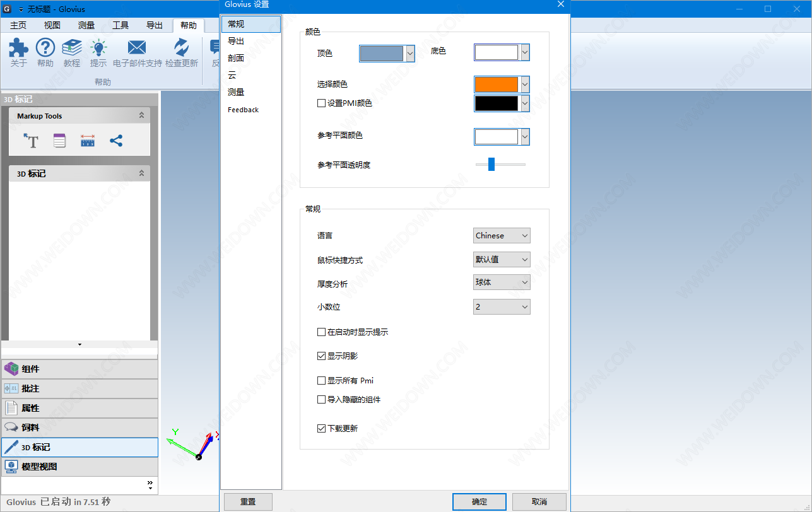The height and width of the screenshot is (512, 812).
Task: Click the XYZ axis triad indicator
Action: coord(193,444)
